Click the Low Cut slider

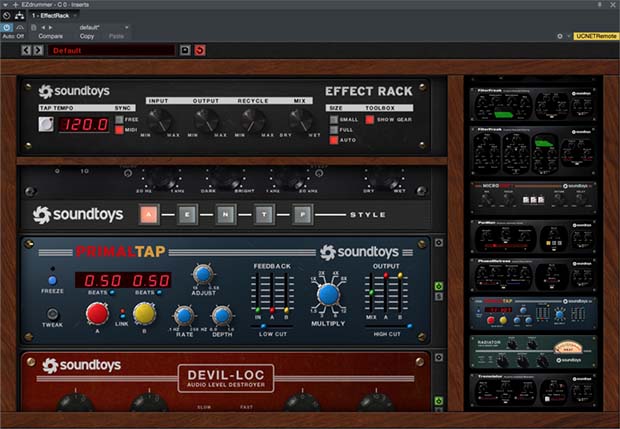coord(272,326)
